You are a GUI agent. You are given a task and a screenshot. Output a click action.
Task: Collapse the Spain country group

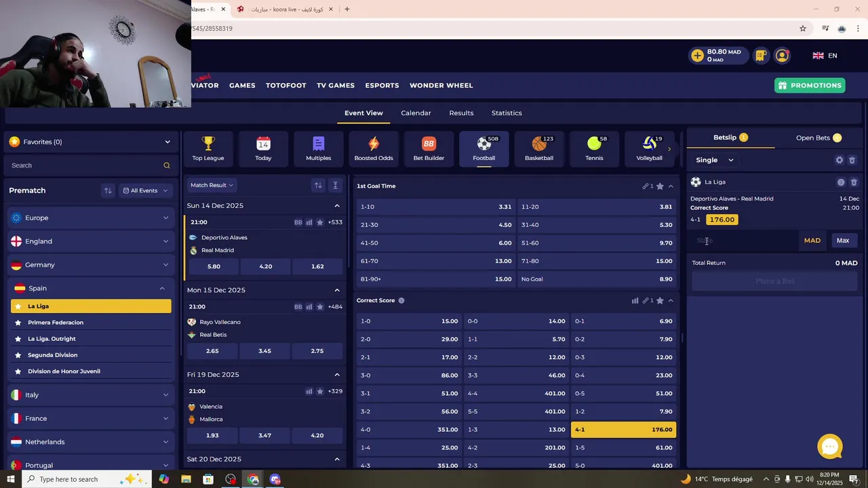point(90,288)
